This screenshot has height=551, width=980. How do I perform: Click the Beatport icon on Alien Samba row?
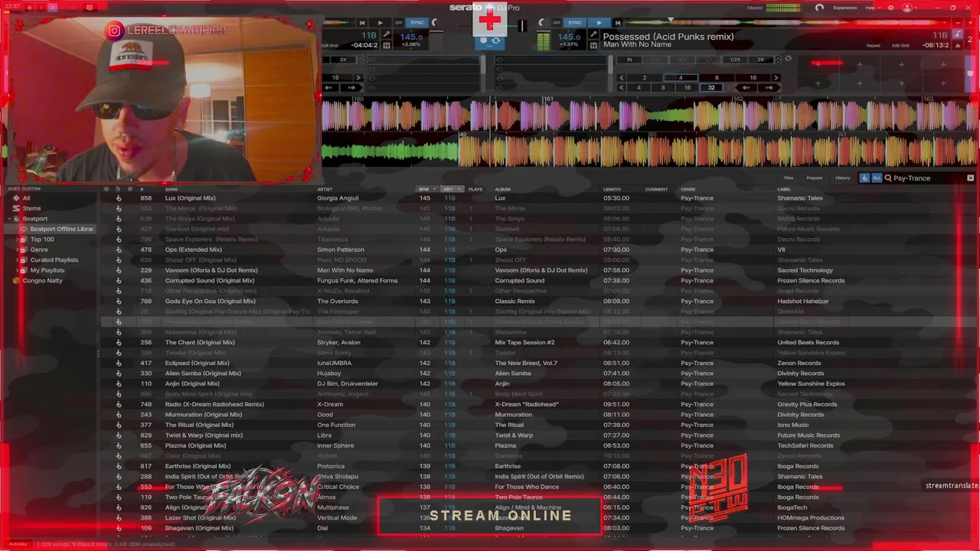[119, 373]
